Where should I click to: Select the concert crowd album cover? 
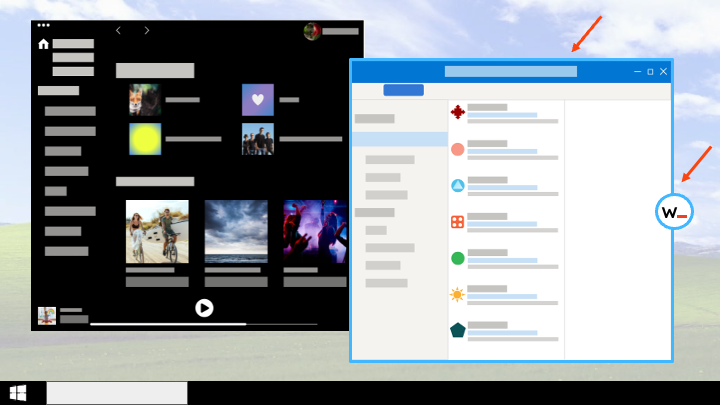point(315,231)
